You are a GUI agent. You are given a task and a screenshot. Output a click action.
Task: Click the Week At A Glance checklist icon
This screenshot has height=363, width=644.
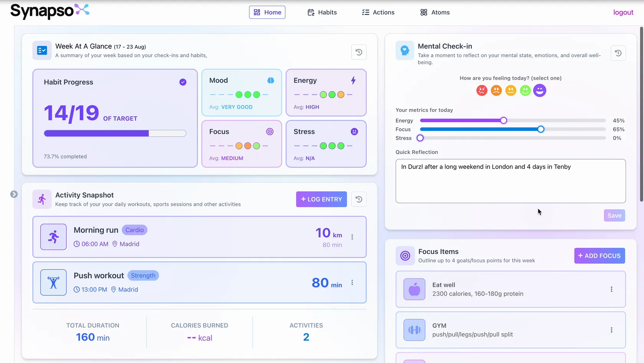click(42, 51)
